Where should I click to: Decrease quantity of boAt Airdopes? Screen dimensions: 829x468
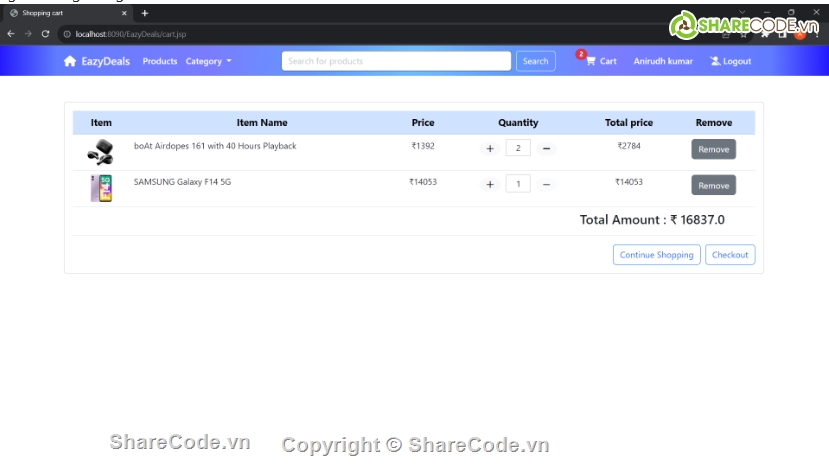546,149
